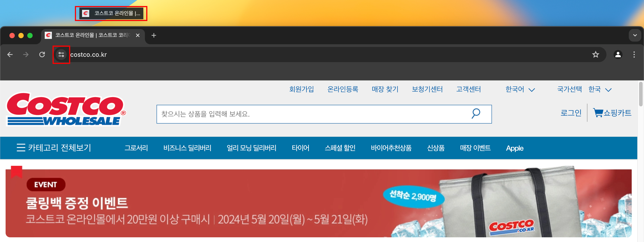Open the 매장 찾기 link
The image size is (644, 242).
tap(385, 89)
